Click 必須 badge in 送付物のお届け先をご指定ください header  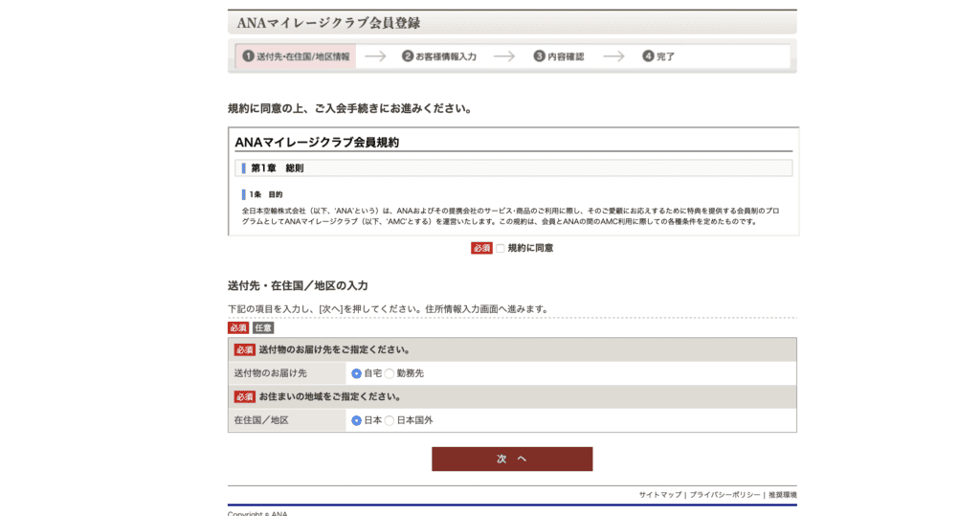[x=245, y=349]
